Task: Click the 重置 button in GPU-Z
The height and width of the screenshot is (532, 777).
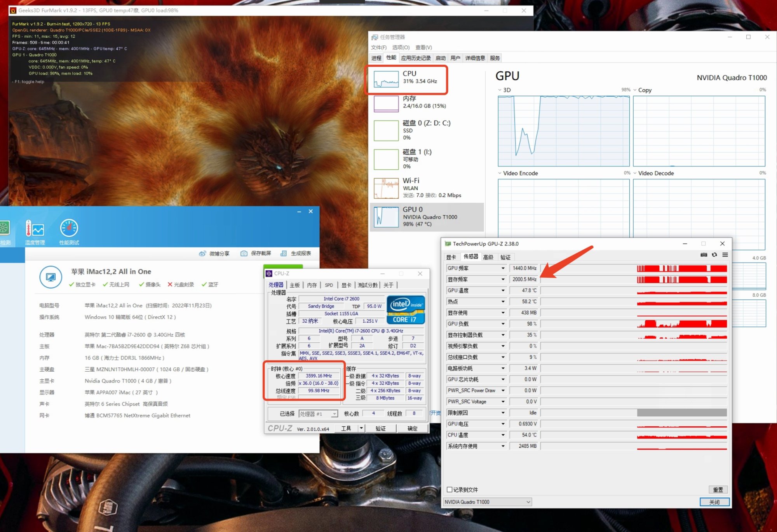Action: pyautogui.click(x=718, y=490)
